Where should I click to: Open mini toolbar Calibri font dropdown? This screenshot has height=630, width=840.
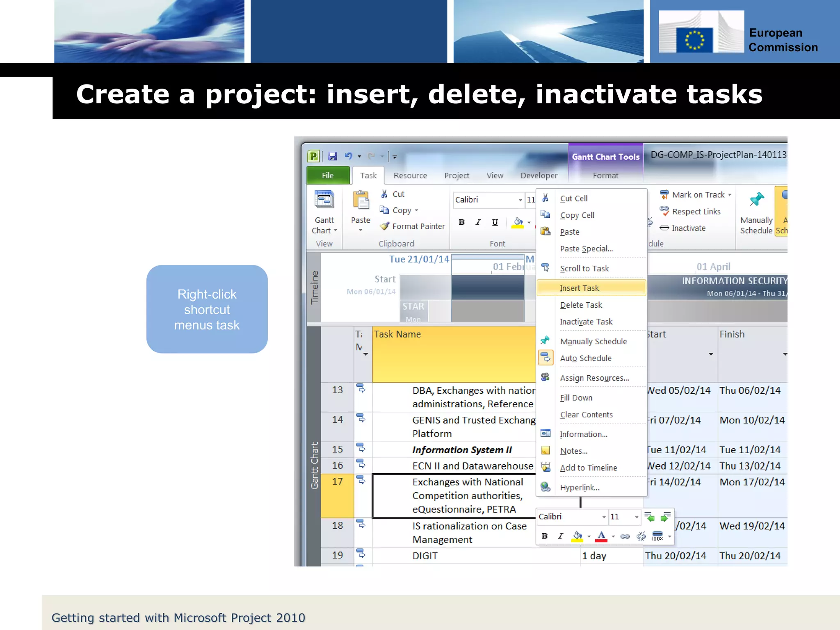coord(604,517)
